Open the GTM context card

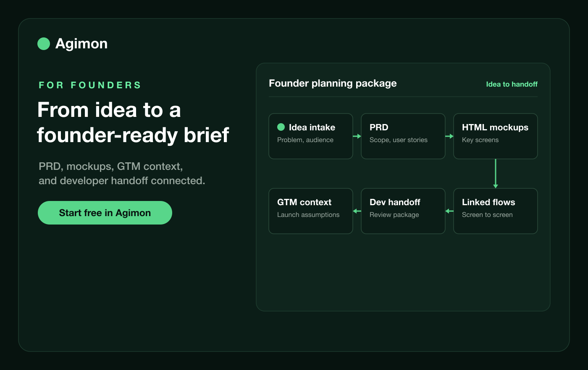pos(311,211)
